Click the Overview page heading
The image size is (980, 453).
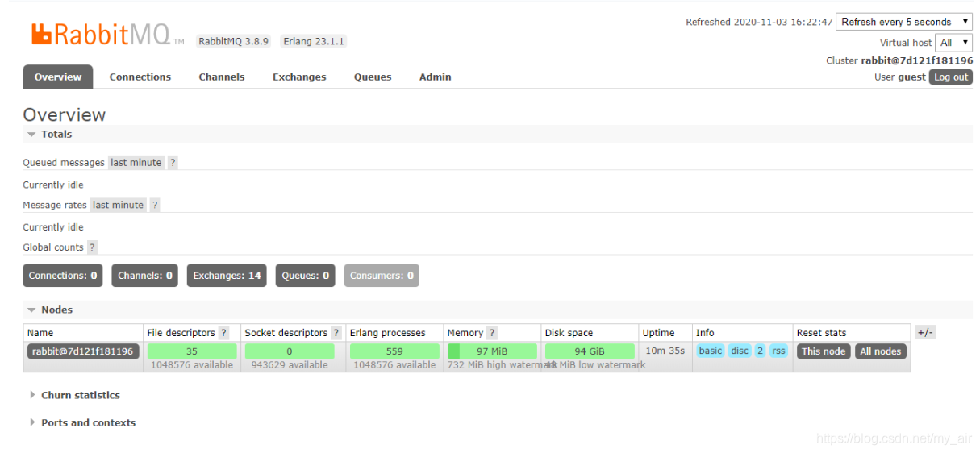point(65,114)
